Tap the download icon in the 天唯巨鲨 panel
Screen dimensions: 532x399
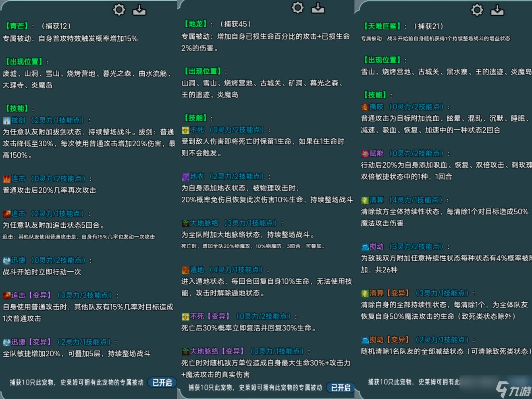[497, 10]
